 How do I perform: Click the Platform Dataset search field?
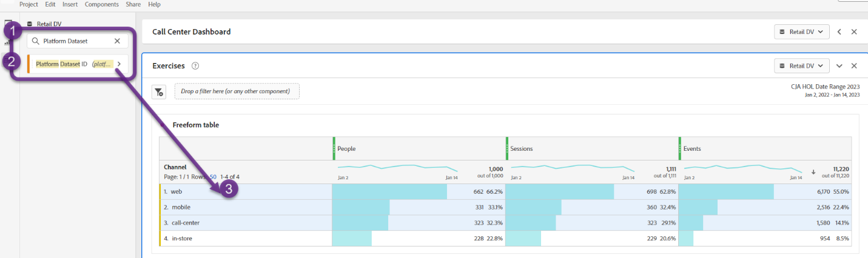tap(77, 41)
